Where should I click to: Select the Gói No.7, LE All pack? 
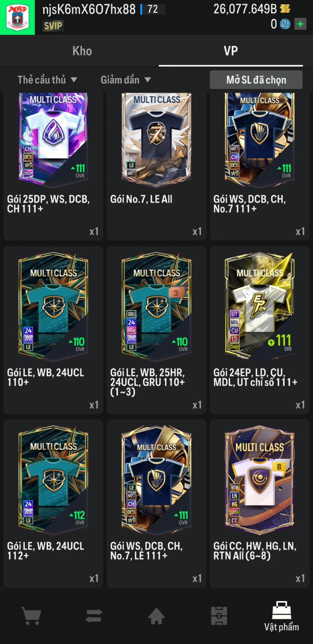[x=156, y=166]
